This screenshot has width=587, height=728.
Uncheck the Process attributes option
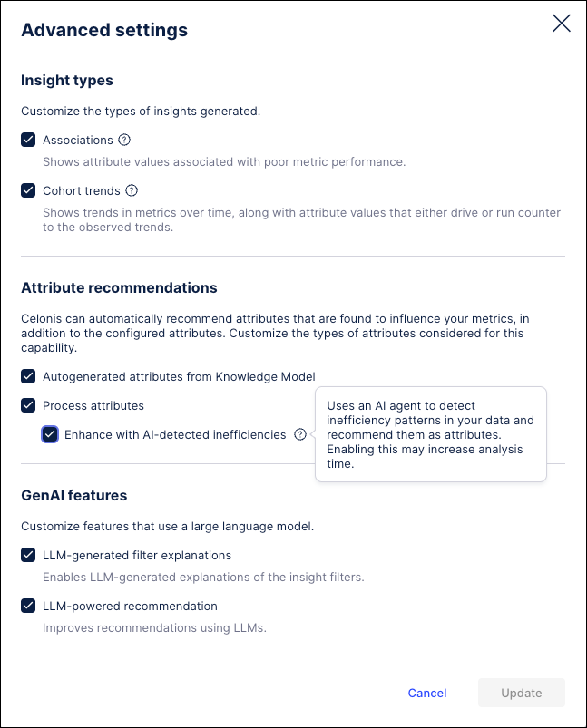(x=28, y=405)
